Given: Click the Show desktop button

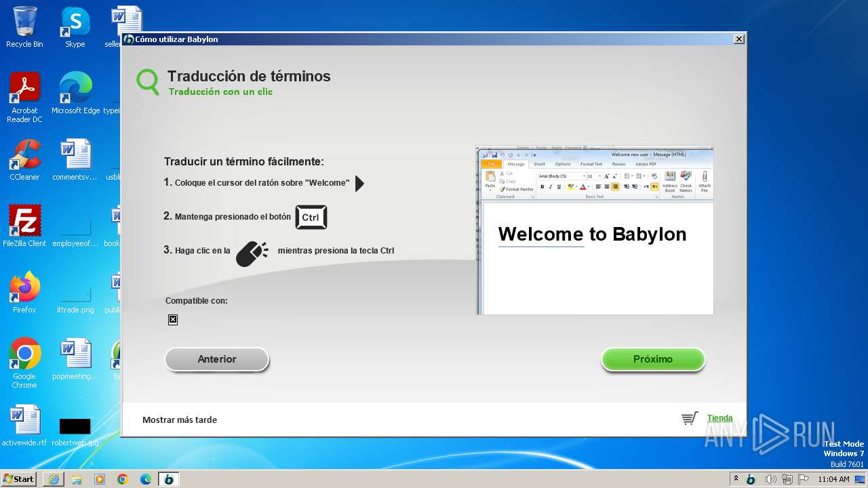Looking at the screenshot, I should (x=861, y=479).
